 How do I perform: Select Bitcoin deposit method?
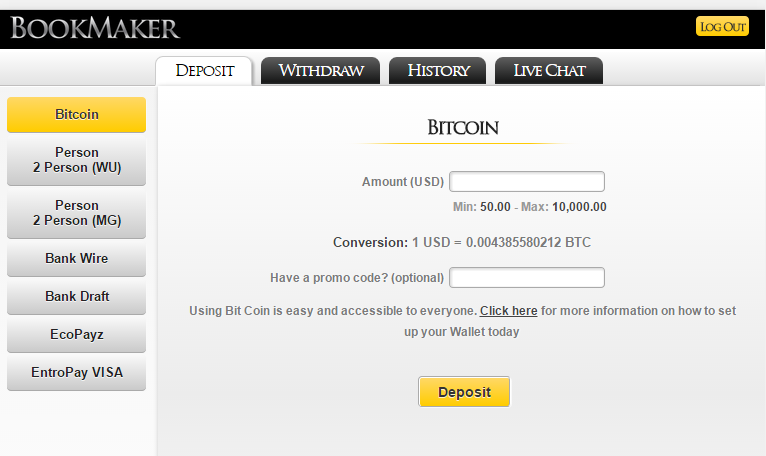pos(77,114)
